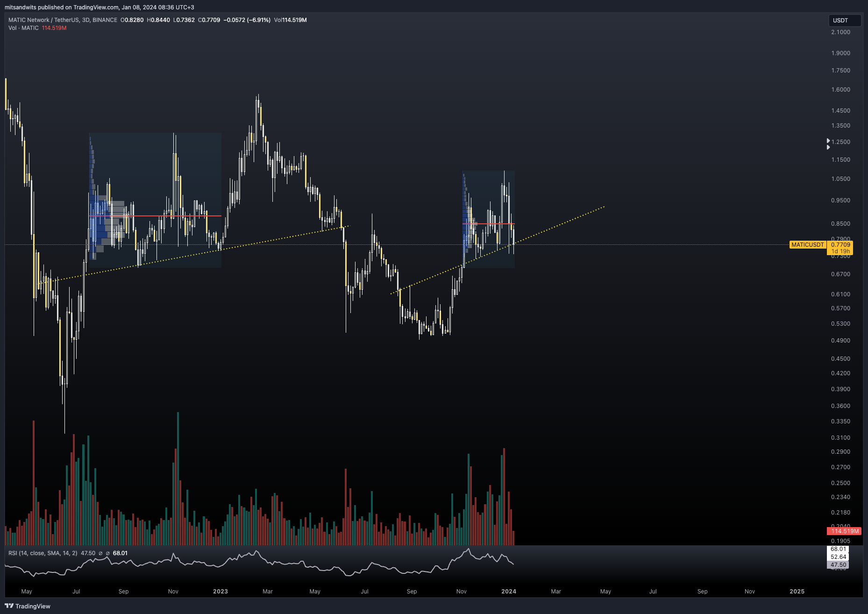Click the 0.6100 price axis label
Viewport: 868px width, 614px height.
point(840,294)
